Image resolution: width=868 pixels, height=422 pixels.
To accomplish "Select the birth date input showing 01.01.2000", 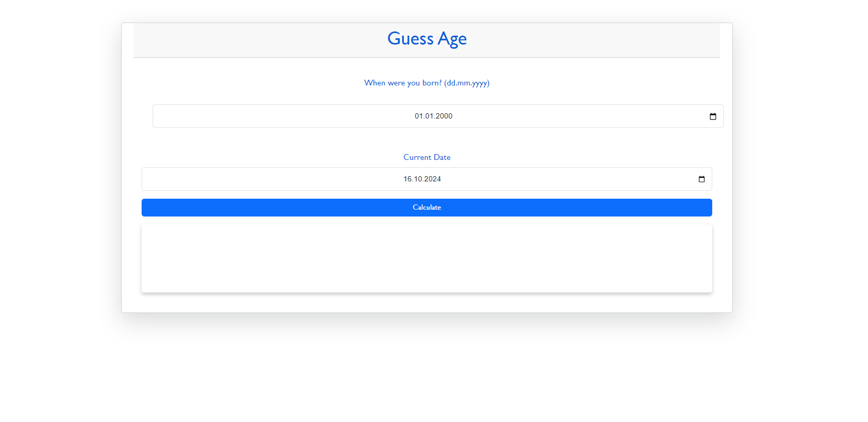I will (x=434, y=116).
